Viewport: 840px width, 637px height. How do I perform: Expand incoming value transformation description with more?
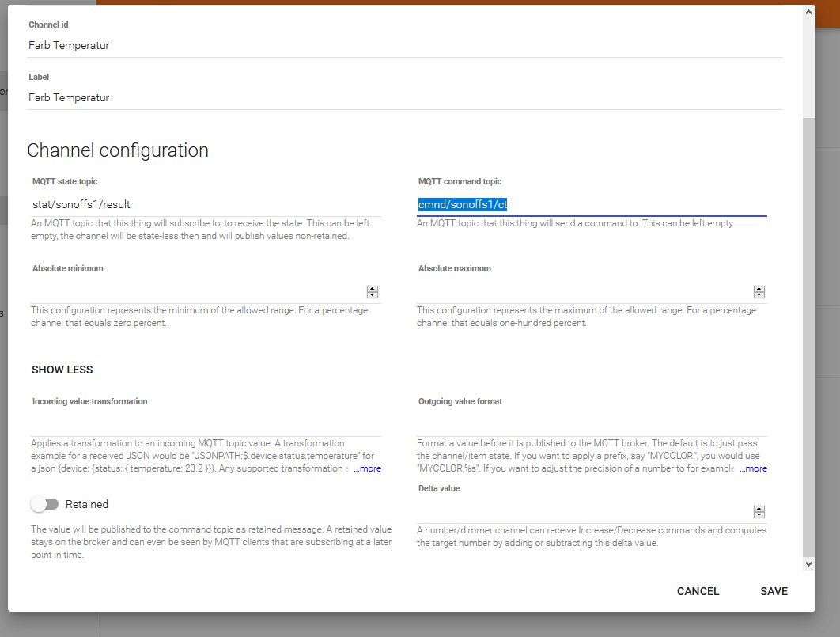368,468
